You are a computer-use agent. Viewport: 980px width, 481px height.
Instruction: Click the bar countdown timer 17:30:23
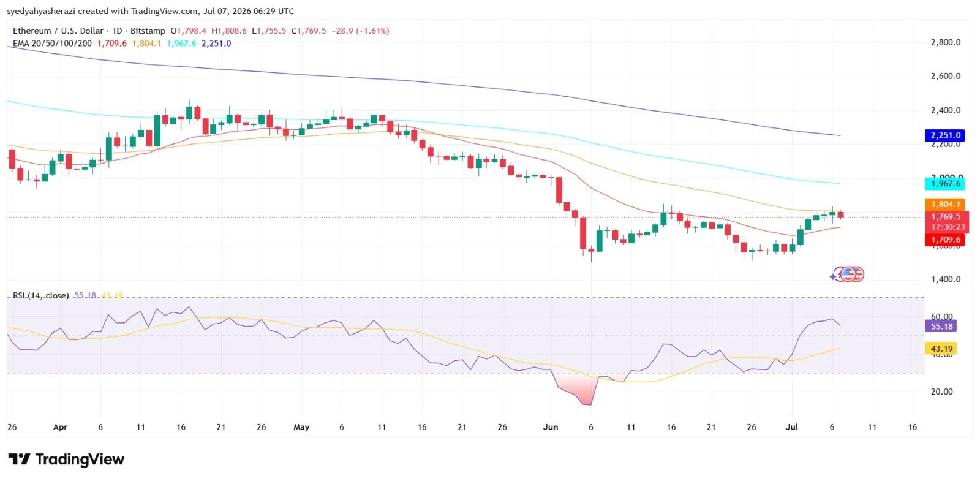tap(946, 227)
